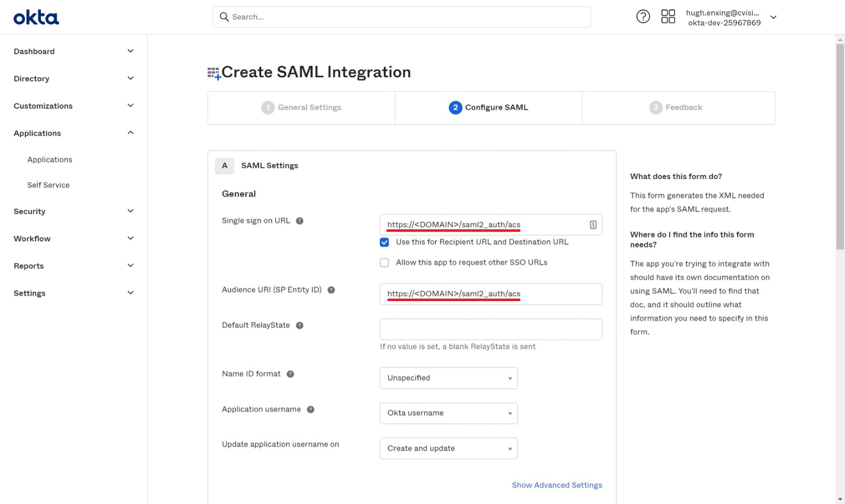Click help icon beside Name ID format

(x=290, y=374)
